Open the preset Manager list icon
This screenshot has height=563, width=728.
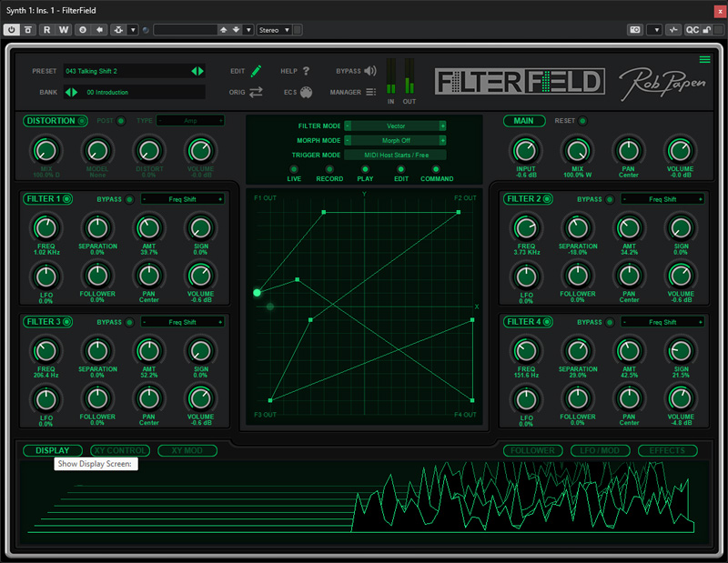point(370,92)
